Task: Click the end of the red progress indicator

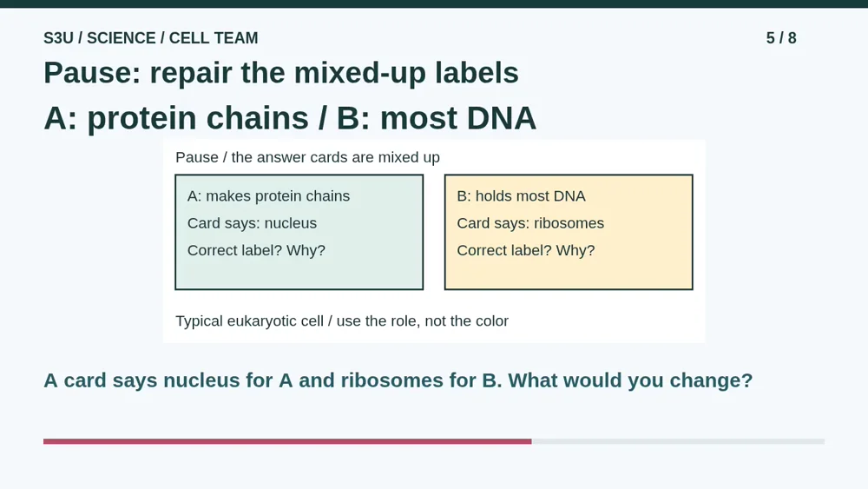Action: pyautogui.click(x=530, y=441)
